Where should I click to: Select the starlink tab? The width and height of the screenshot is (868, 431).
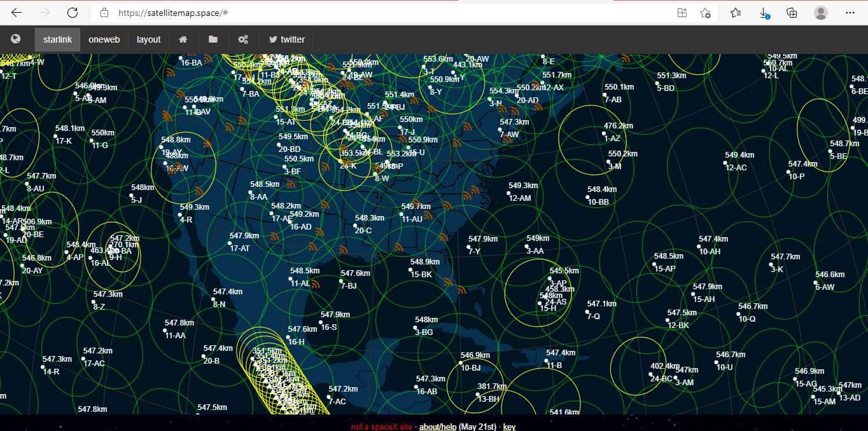[x=57, y=39]
